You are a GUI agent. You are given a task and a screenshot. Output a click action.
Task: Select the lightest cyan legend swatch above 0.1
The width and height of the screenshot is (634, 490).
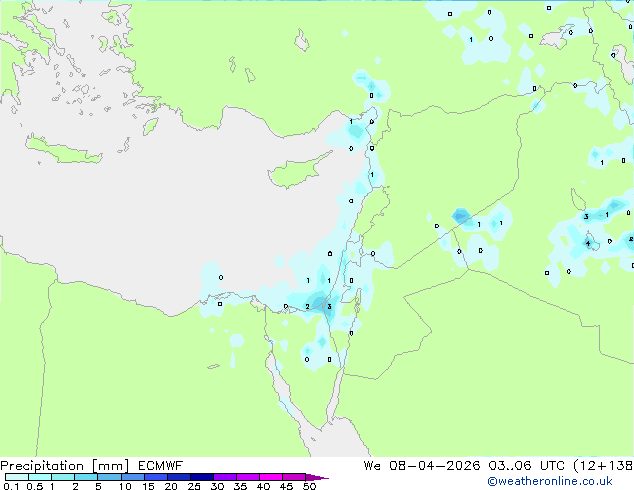17,477
